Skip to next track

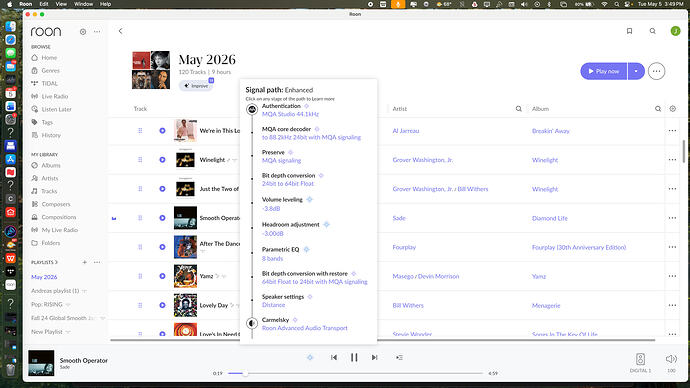coord(374,358)
